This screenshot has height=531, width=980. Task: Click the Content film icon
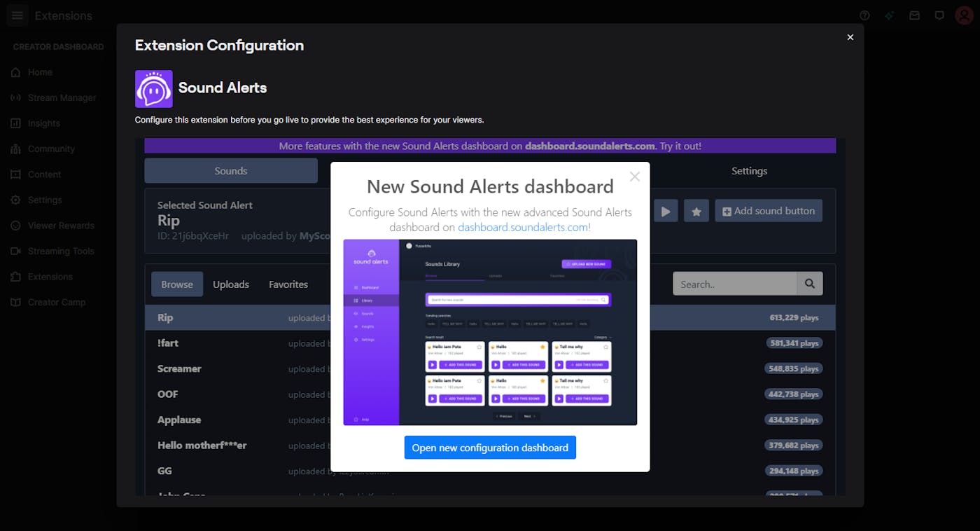tap(15, 174)
